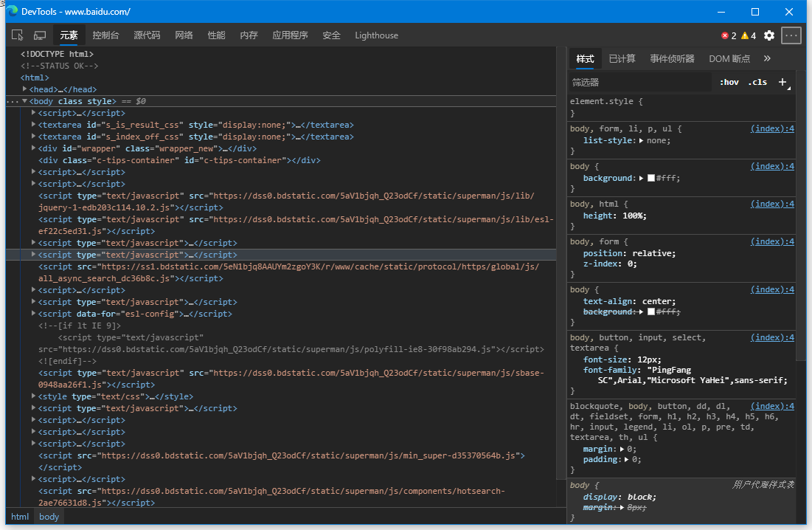Open source link for body text-align rule
812x530 pixels.
click(772, 289)
